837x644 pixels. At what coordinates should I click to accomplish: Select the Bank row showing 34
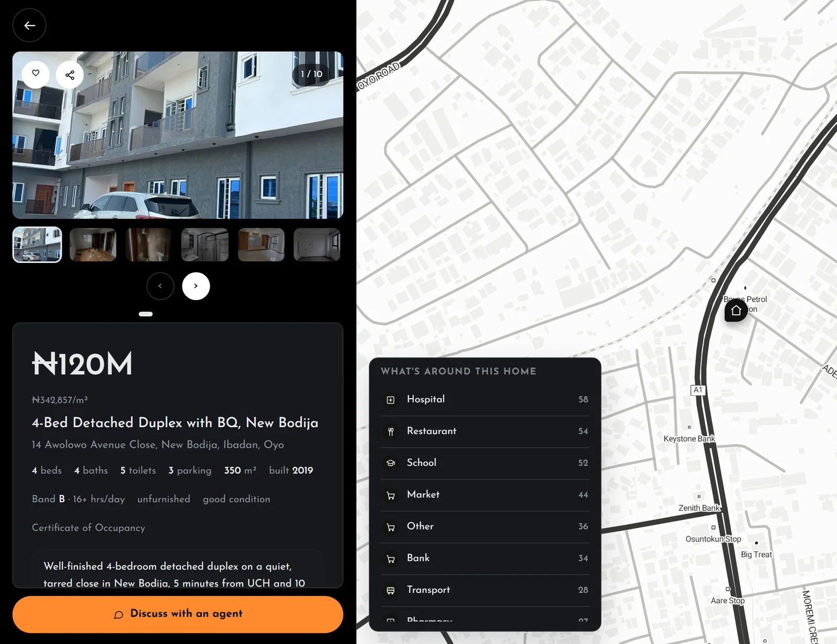(485, 559)
